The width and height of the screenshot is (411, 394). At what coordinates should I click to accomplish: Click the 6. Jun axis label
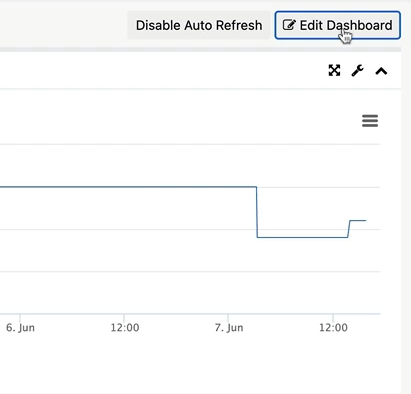[20, 328]
